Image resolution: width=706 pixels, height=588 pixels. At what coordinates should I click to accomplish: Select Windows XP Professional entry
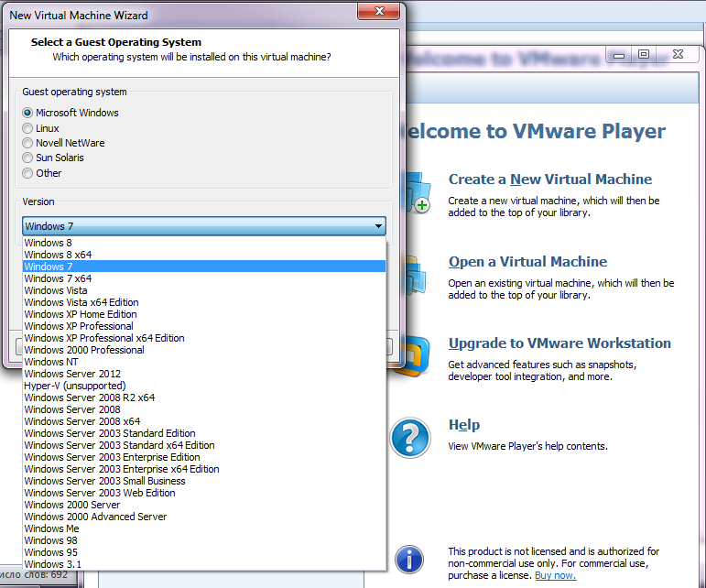click(x=204, y=326)
